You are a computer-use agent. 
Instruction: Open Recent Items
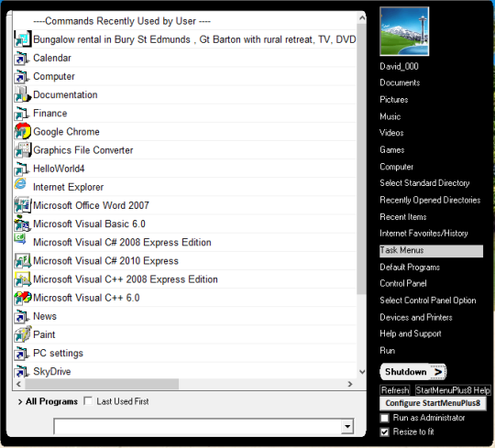point(403,217)
